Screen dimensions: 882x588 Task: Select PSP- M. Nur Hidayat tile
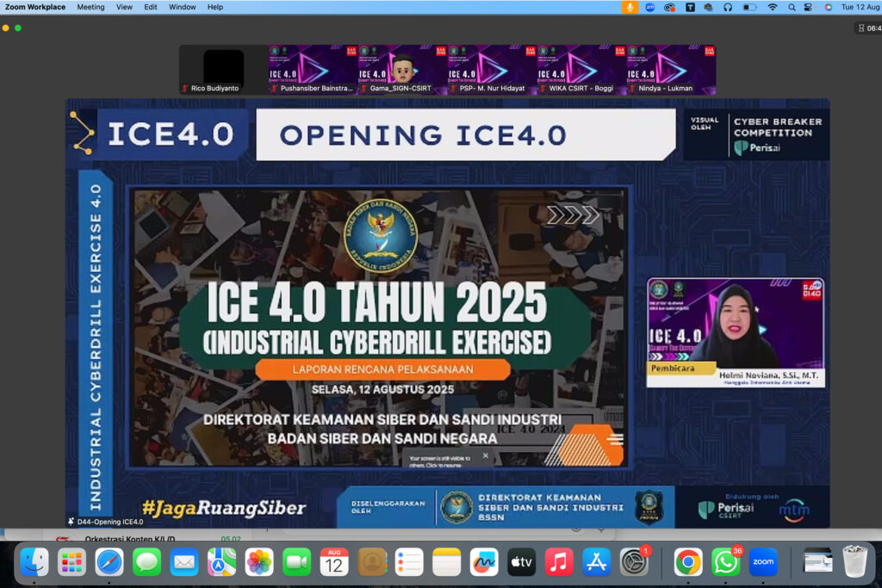[x=492, y=70]
